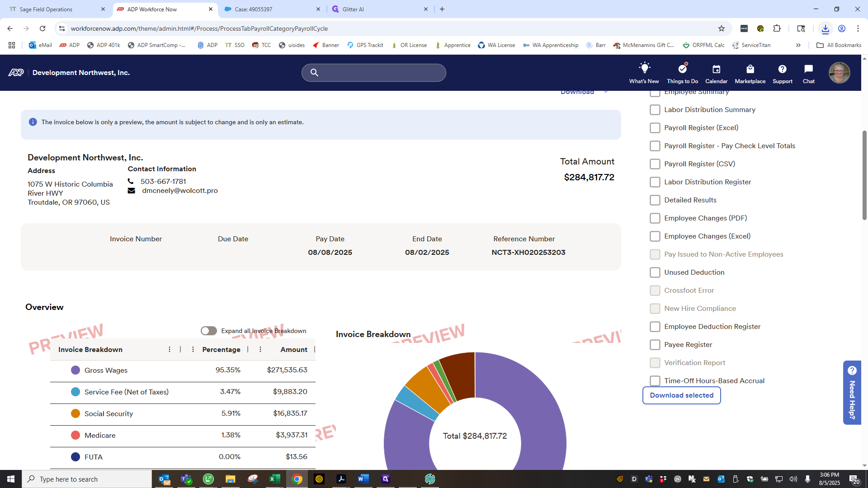
Task: Click the Gross Wages purple color dot
Action: tap(75, 370)
